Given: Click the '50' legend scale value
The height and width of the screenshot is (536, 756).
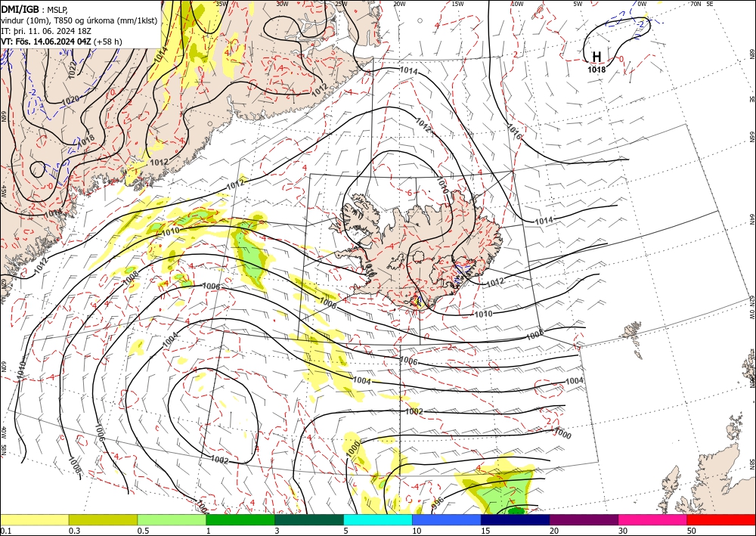Looking at the screenshot, I should pos(691,531).
